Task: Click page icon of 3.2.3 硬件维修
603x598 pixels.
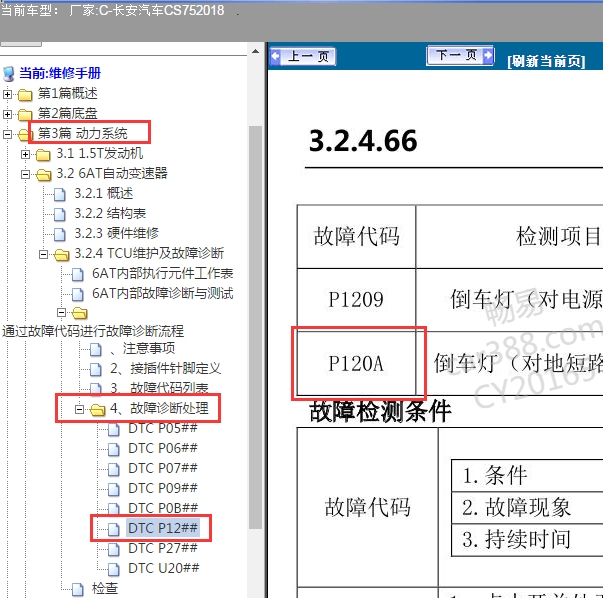Action: tap(60, 234)
